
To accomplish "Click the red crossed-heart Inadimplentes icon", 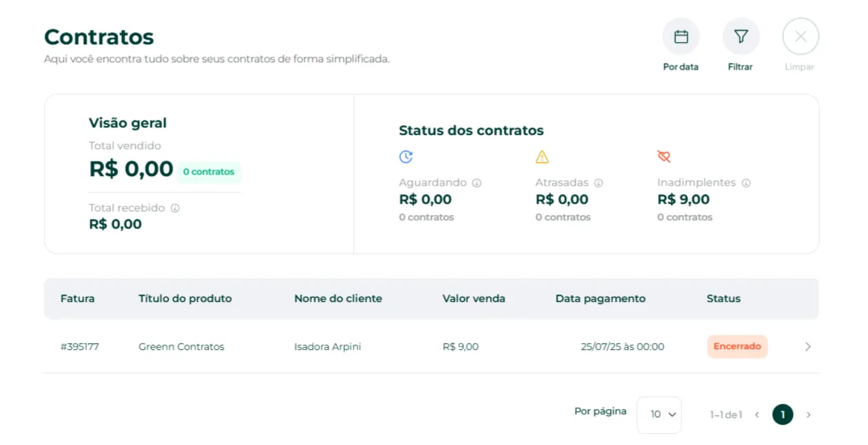I will click(664, 157).
